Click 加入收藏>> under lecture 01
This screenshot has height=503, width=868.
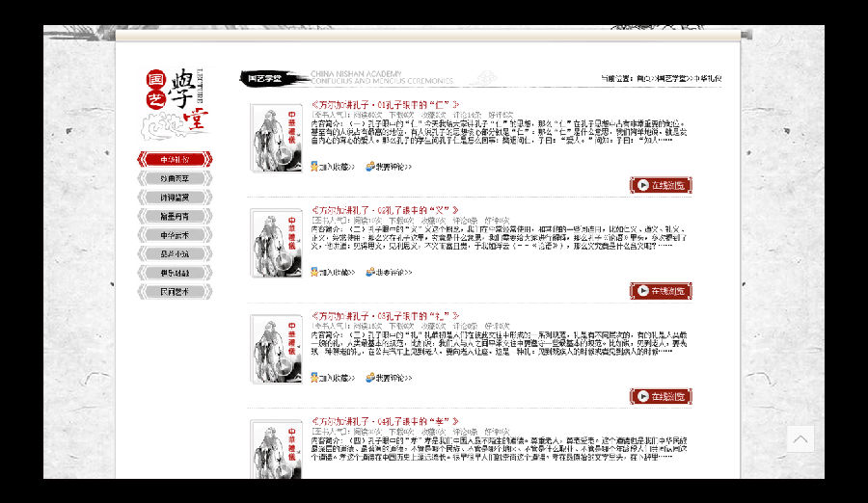338,167
